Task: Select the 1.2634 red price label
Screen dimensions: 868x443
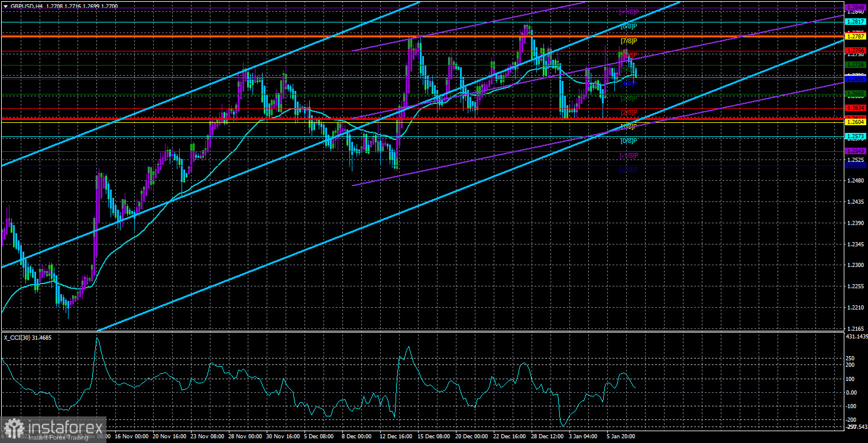Action: [856, 108]
